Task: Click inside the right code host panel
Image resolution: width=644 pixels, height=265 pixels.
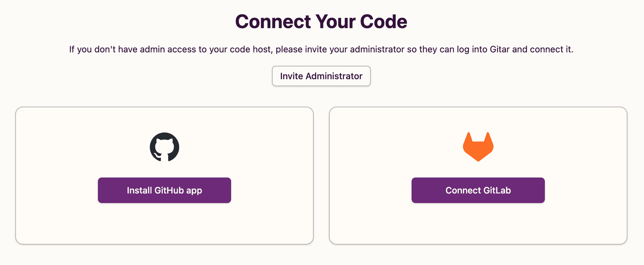Action: point(478,225)
